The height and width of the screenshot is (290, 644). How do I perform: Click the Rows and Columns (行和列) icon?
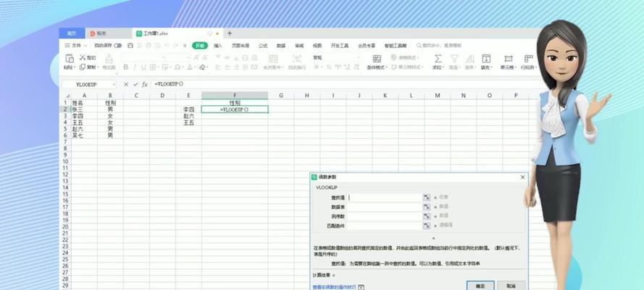tap(529, 58)
